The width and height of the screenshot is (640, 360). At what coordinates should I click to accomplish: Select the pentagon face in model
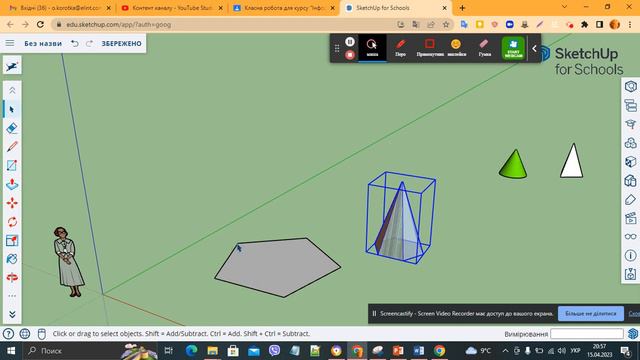(x=278, y=267)
